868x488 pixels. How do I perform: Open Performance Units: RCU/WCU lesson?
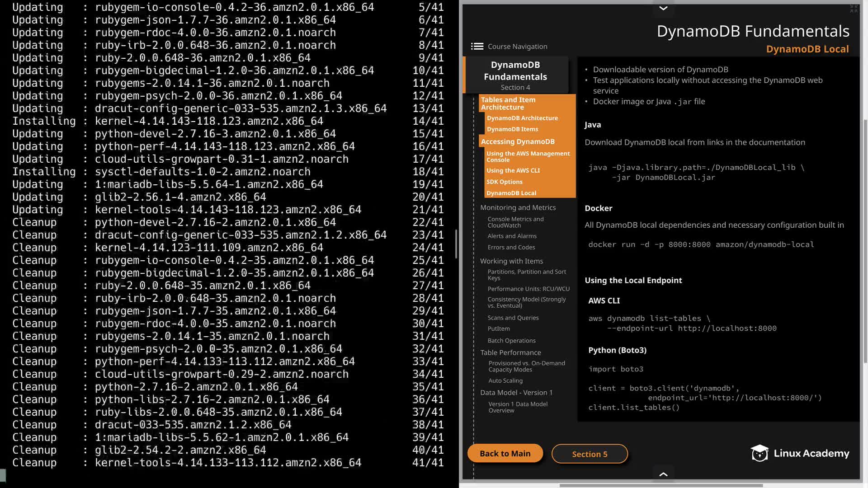(x=528, y=289)
